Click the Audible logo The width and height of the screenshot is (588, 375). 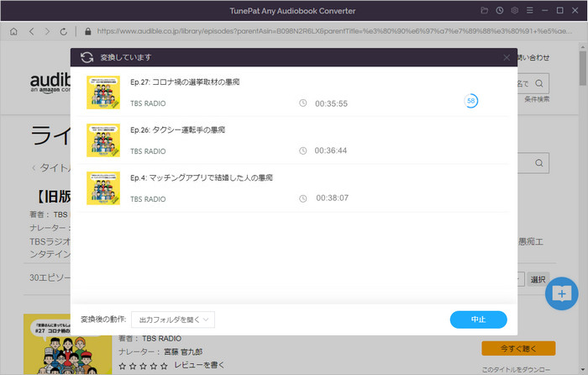click(x=50, y=82)
